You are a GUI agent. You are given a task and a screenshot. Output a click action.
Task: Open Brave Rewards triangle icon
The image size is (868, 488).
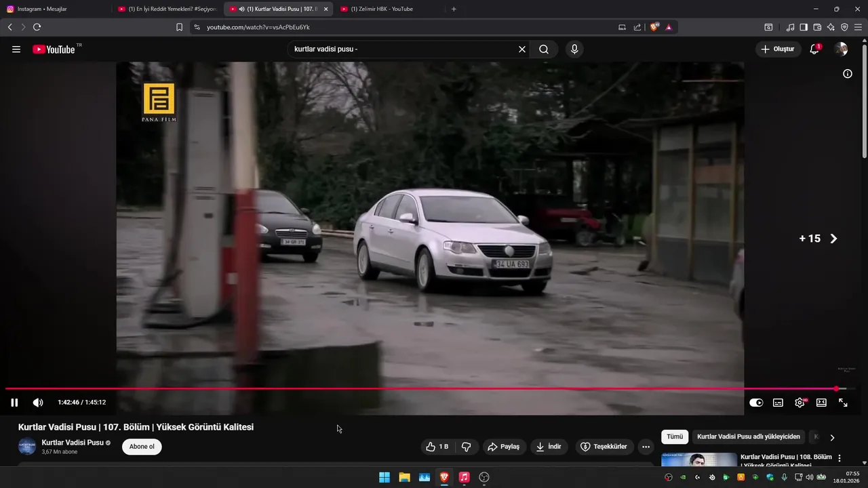[669, 27]
